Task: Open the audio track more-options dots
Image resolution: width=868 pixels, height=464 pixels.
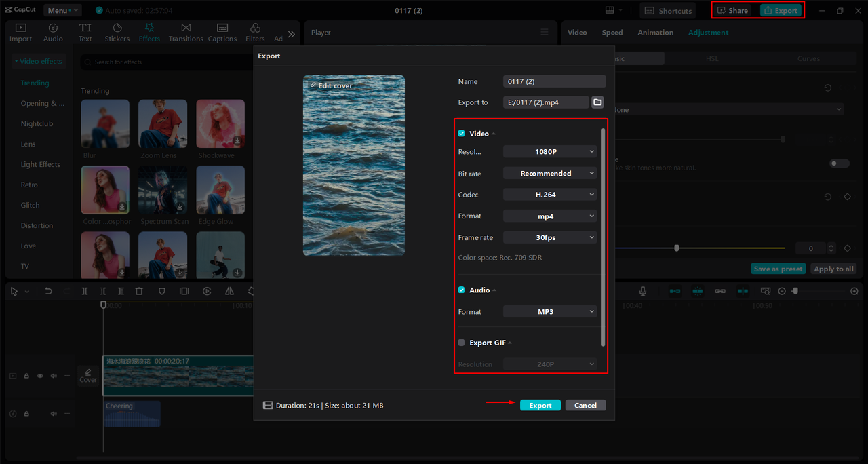Action: coord(67,414)
